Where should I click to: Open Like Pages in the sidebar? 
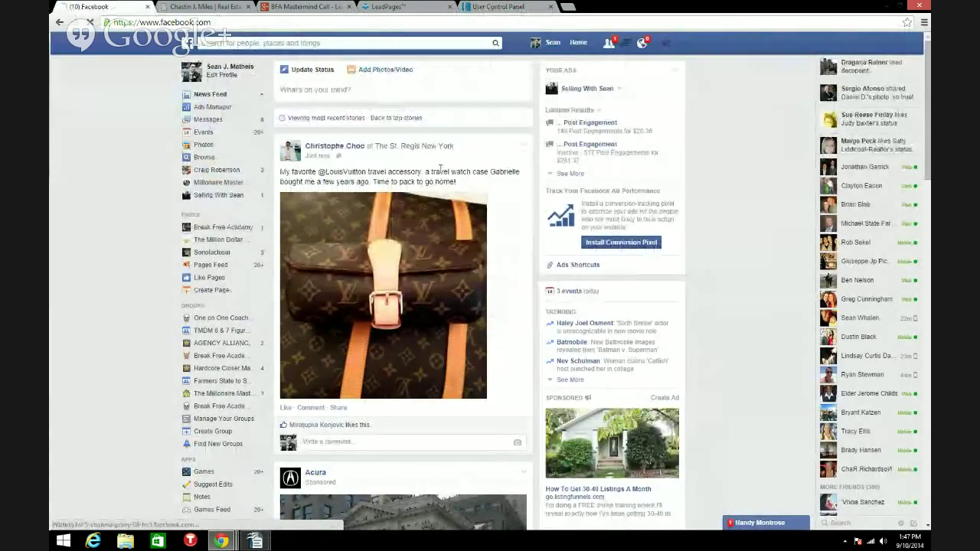click(x=209, y=277)
